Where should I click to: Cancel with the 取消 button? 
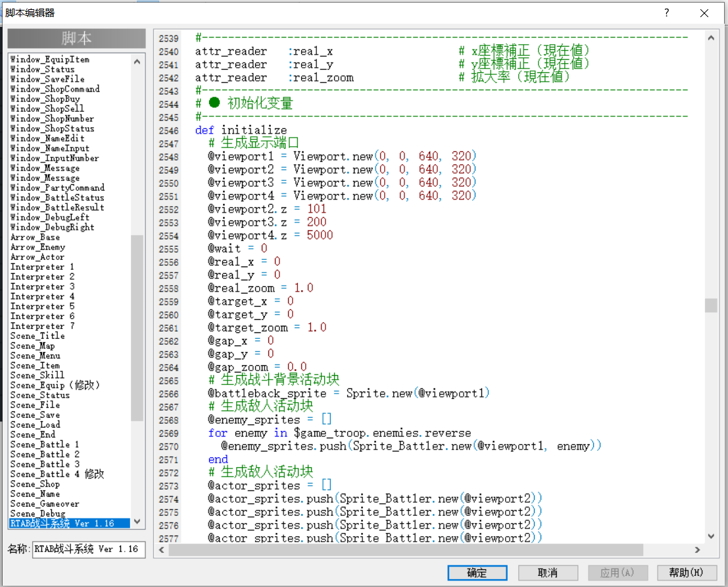tap(548, 573)
